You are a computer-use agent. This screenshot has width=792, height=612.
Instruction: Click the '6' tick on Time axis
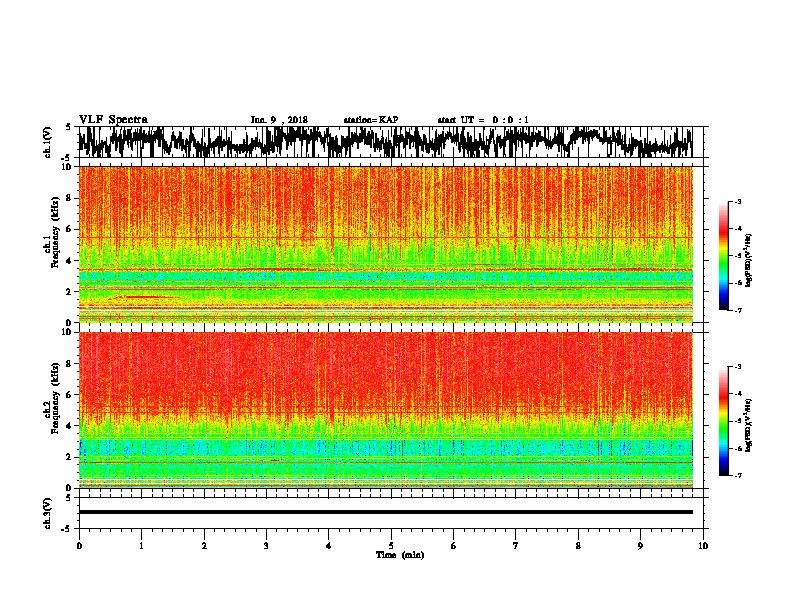pos(454,546)
